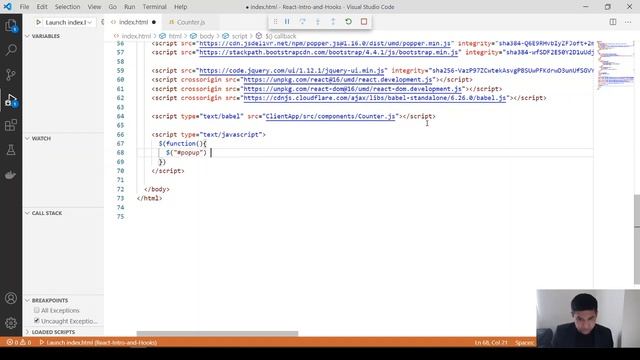The width and height of the screenshot is (640, 360).
Task: Open the Help menu
Action: click(180, 7)
